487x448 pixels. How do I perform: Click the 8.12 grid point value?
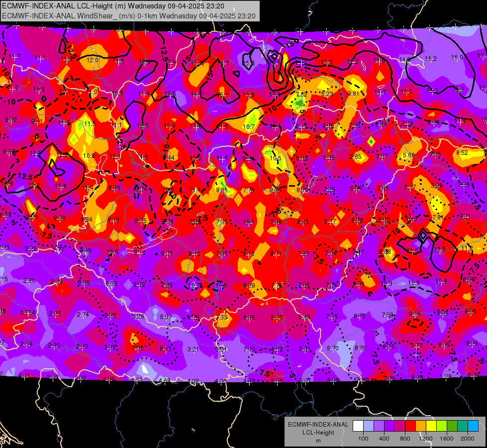pos(249,254)
